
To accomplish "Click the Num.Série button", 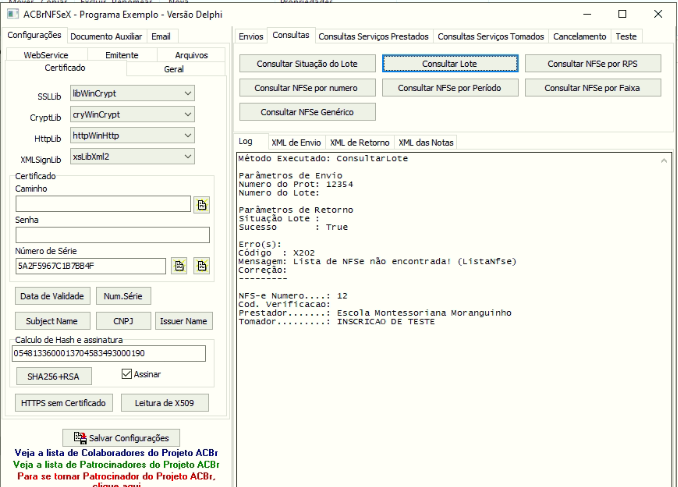I will 123,296.
